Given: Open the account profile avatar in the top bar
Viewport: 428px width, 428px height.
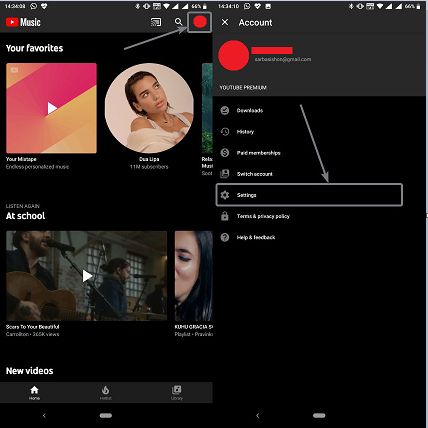Looking at the screenshot, I should [x=200, y=22].
